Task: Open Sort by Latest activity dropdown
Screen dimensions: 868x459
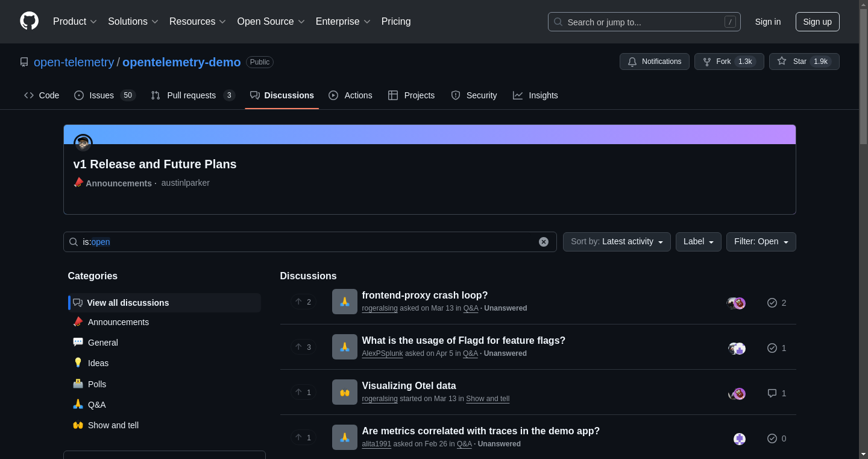Action: [617, 242]
